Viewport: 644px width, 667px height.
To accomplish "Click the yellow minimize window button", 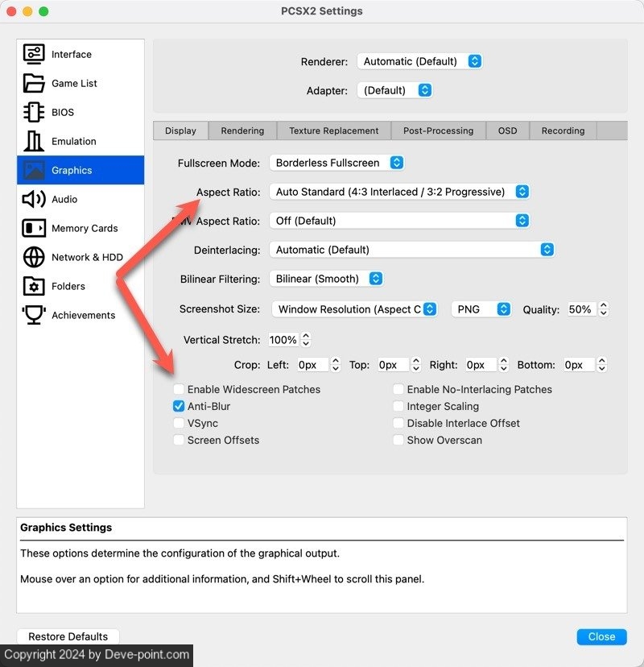I will (27, 11).
